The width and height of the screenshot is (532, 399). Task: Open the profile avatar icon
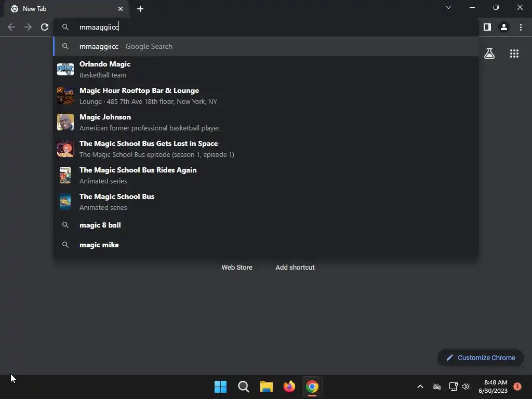pos(504,27)
